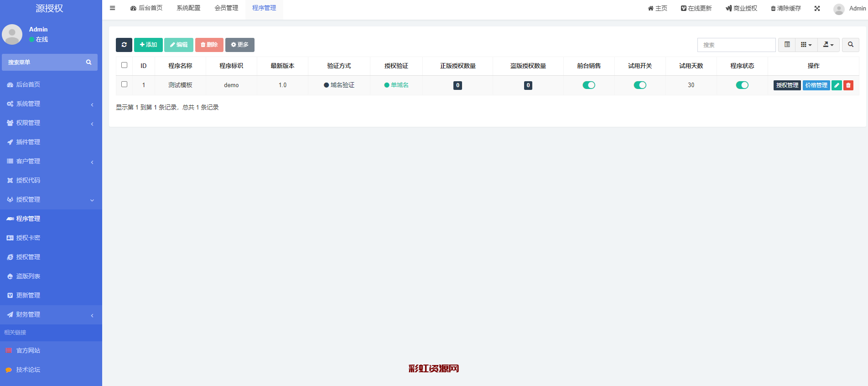Screen dimensions: 868x386
Task: Open 授权卡密 in the sidebar menu
Action: pos(28,238)
